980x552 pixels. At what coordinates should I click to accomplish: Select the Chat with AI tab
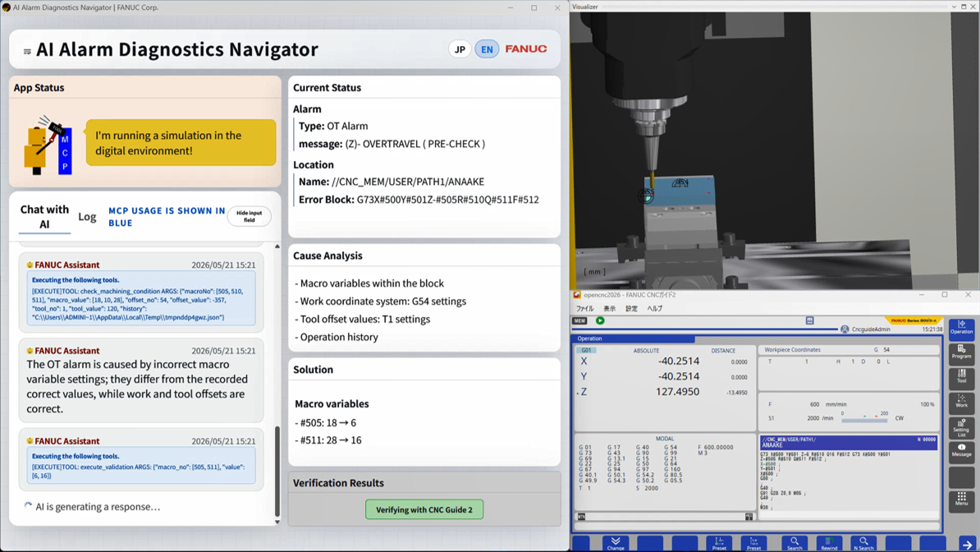tap(44, 217)
